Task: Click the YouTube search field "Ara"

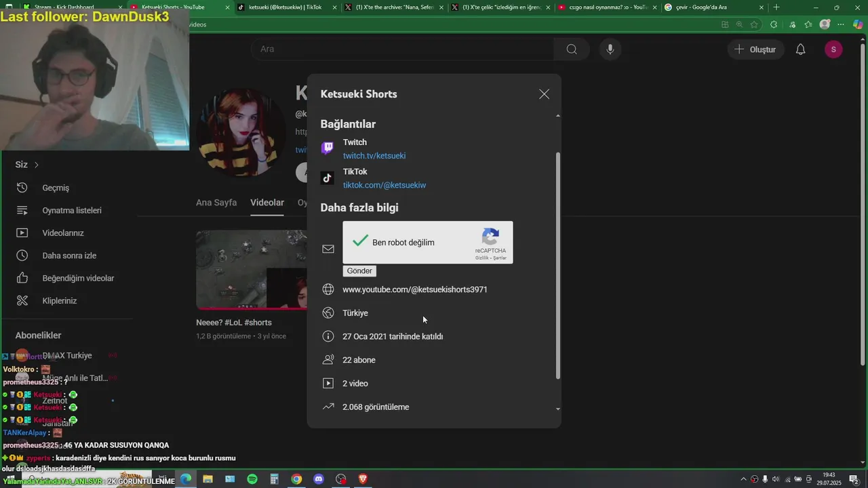Action: [x=402, y=49]
